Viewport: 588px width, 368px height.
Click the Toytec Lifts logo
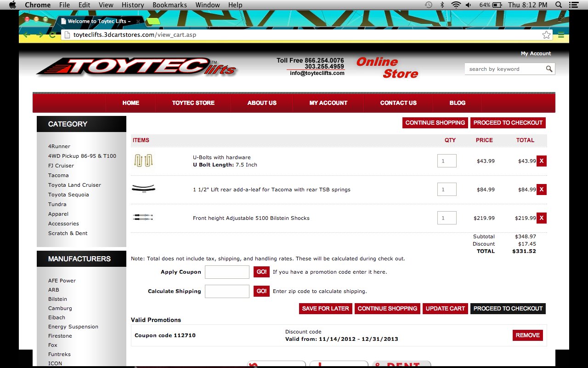(136, 67)
